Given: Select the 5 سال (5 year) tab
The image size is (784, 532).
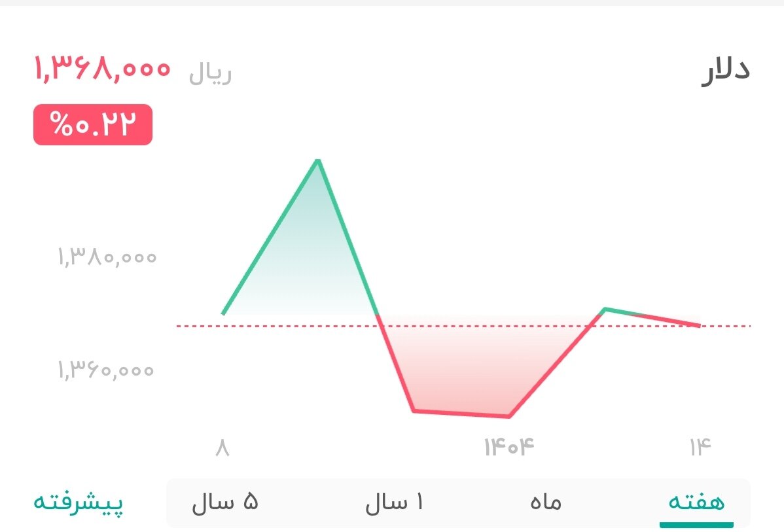Looking at the screenshot, I should coord(226,502).
